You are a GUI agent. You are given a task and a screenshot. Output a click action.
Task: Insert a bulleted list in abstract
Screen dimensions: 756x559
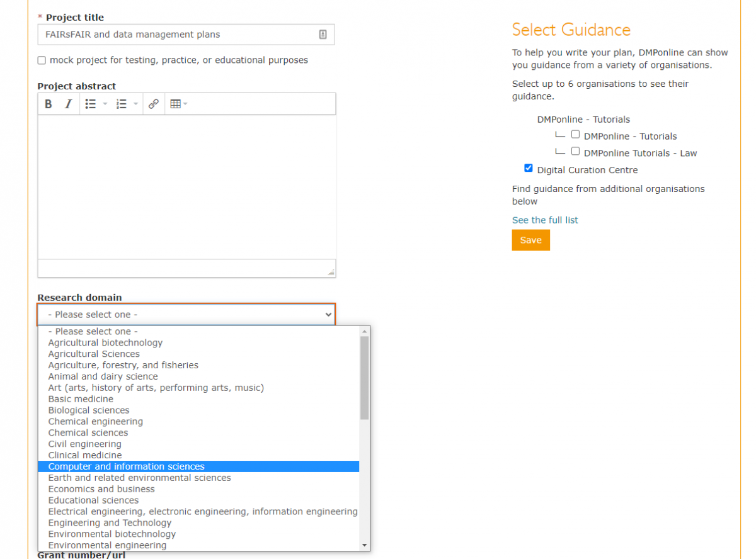[91, 104]
